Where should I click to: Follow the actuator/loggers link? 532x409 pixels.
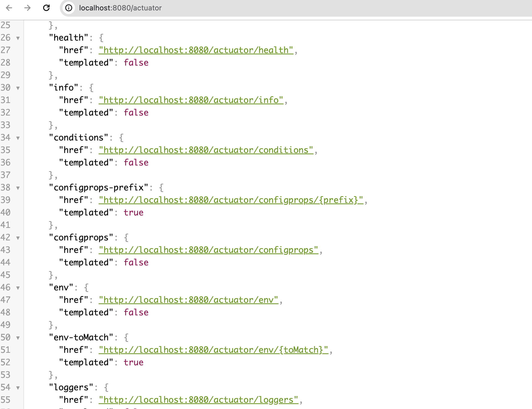[x=198, y=400]
